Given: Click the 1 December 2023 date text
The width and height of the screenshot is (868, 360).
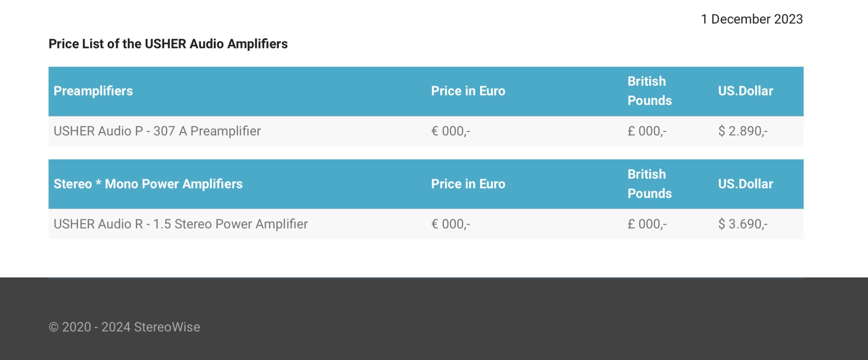Looking at the screenshot, I should point(752,19).
